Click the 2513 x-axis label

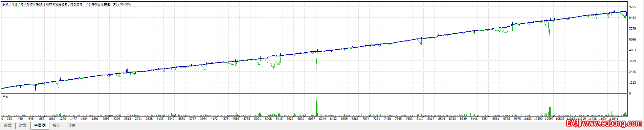coord(128,119)
